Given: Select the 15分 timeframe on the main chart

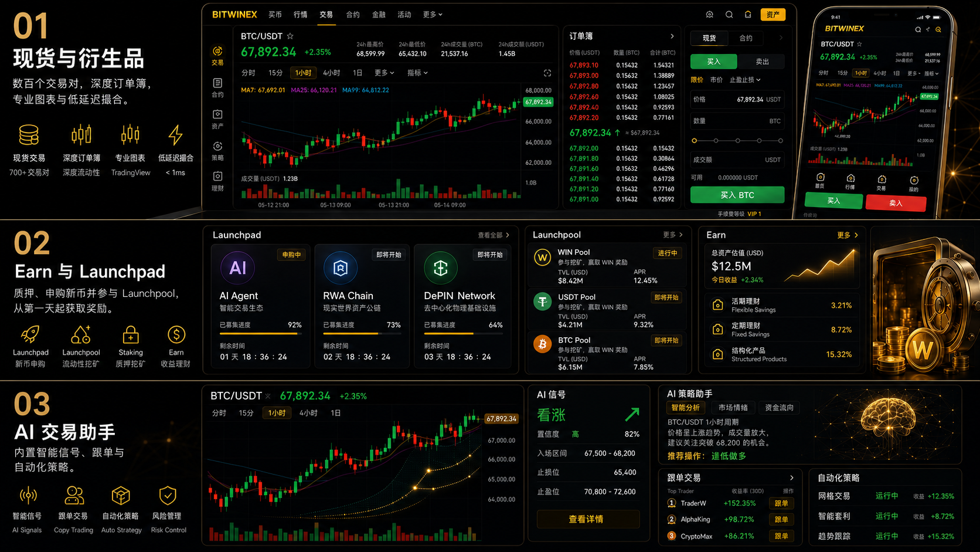Looking at the screenshot, I should coord(275,73).
